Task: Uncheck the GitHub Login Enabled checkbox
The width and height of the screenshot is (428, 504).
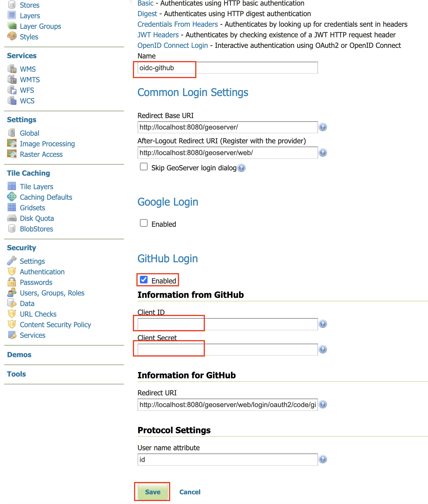Action: [144, 280]
